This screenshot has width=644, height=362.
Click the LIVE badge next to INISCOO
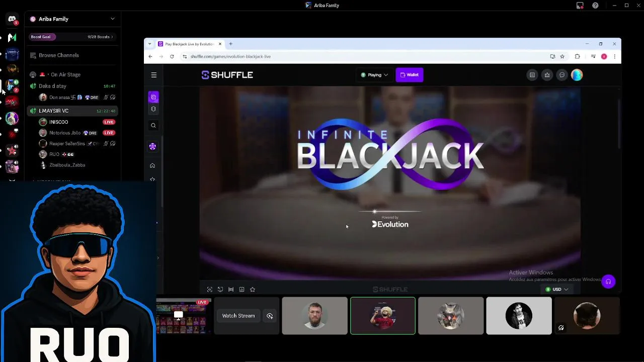point(109,122)
